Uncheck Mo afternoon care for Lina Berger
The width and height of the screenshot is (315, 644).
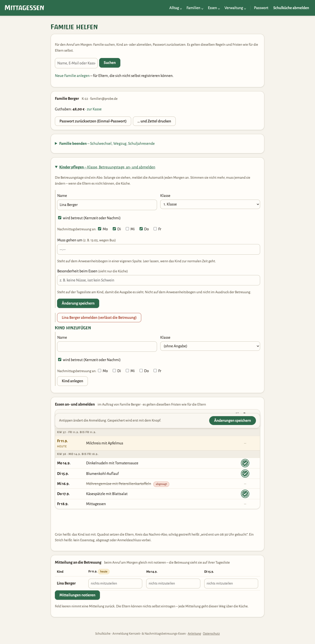click(100, 229)
